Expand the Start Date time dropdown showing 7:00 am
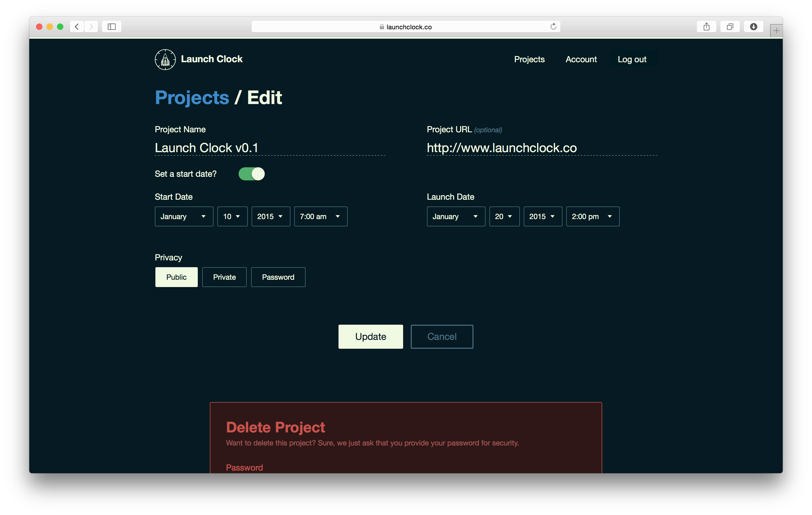Image resolution: width=812 pixels, height=515 pixels. [x=320, y=216]
